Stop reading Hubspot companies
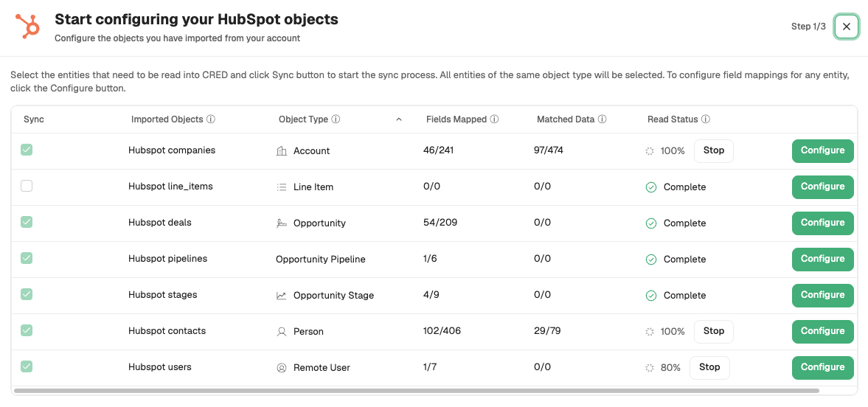This screenshot has height=407, width=868. (714, 150)
